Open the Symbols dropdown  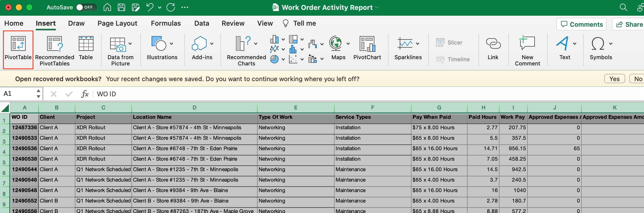pos(611,44)
